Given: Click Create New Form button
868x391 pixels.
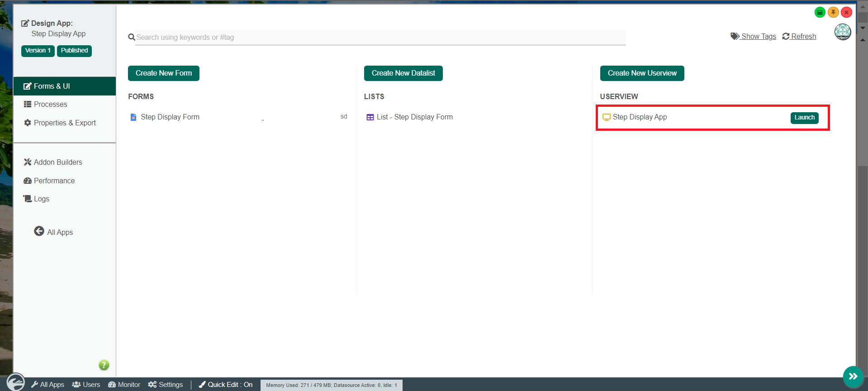Looking at the screenshot, I should click(x=164, y=73).
